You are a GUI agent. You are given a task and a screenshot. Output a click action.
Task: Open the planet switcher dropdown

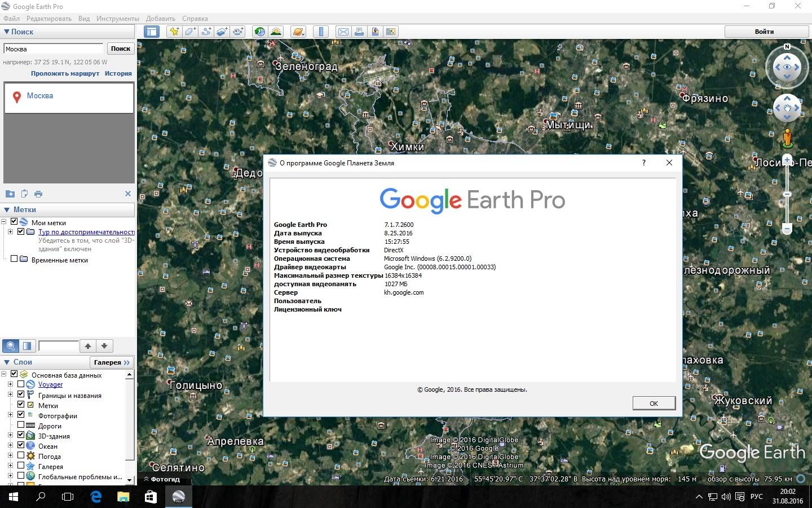(298, 32)
